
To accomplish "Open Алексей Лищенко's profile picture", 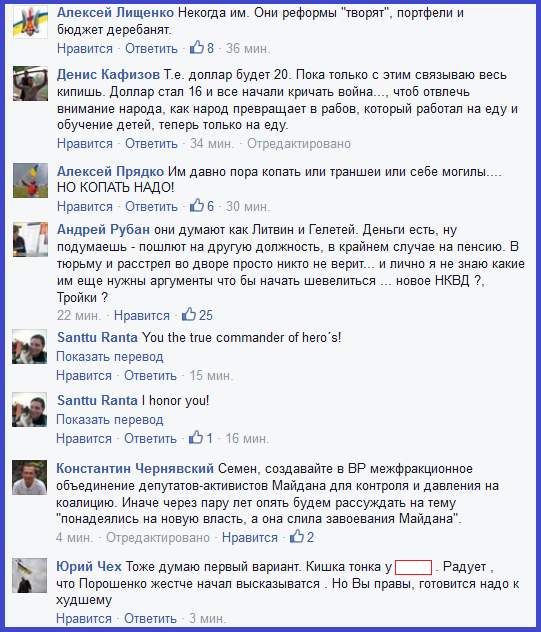I will 30,22.
